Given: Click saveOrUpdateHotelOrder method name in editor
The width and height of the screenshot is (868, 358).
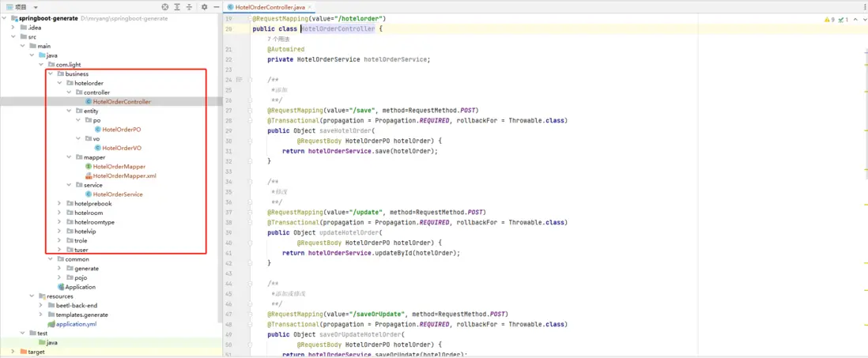Looking at the screenshot, I should tap(360, 334).
